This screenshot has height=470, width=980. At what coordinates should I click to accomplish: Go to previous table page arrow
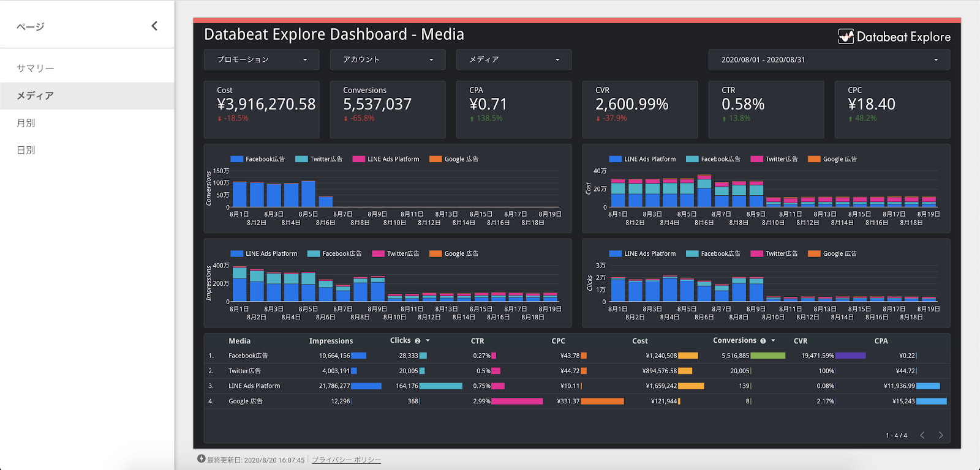(x=922, y=435)
